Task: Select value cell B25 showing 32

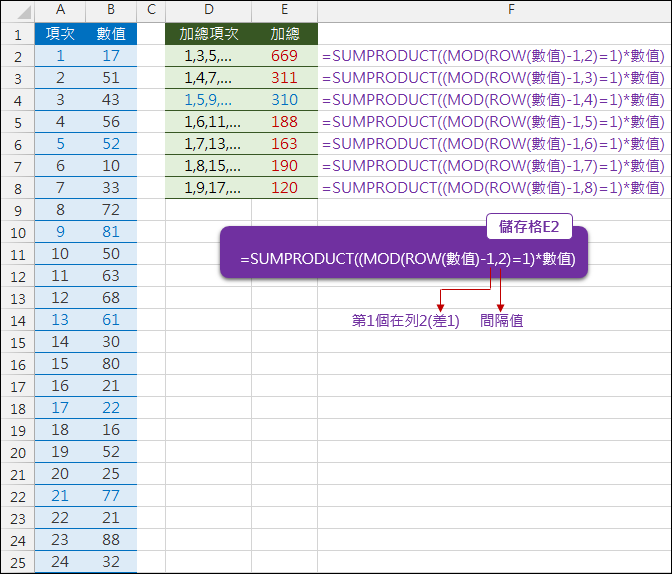Action: pyautogui.click(x=111, y=562)
